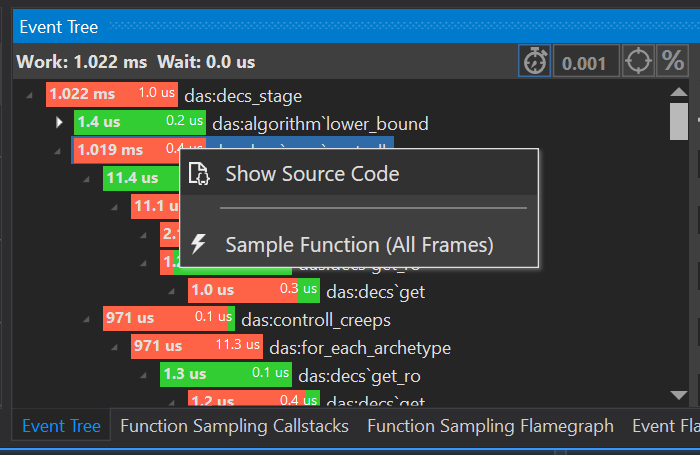The width and height of the screenshot is (700, 455).
Task: Click the lightning bolt sample icon
Action: pyautogui.click(x=198, y=244)
